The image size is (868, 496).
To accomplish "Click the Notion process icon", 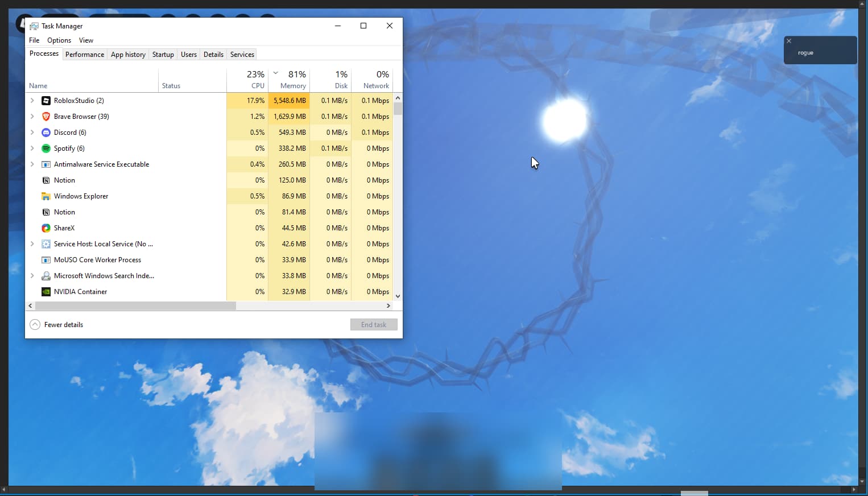I will 46,180.
